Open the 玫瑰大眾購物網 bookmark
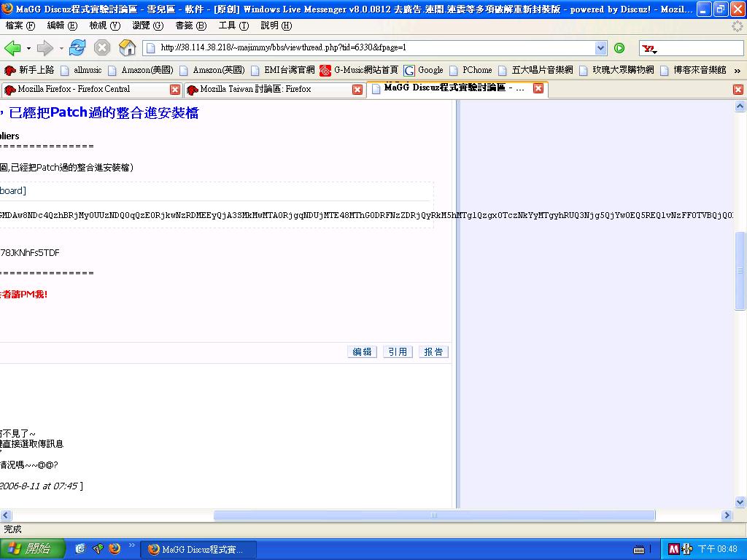 pos(616,71)
